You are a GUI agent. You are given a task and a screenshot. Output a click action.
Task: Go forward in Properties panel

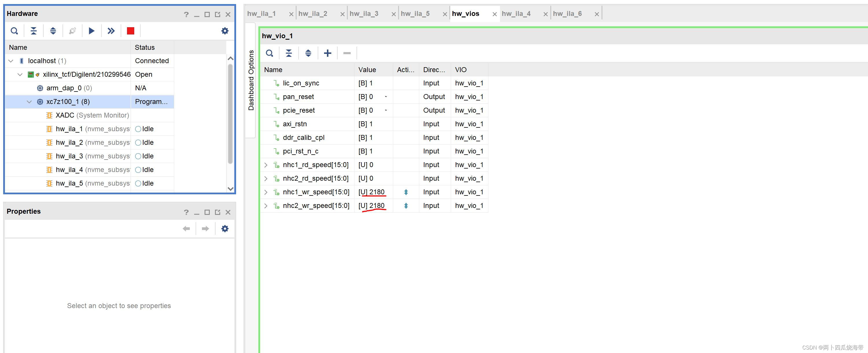point(205,228)
